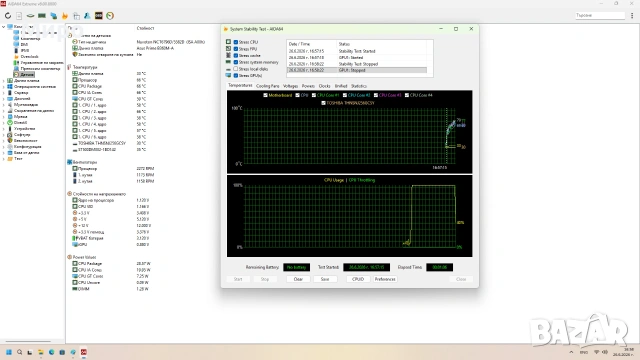The height and width of the screenshot is (360, 640).
Task: Click the Stress GPU(s) monitor icon
Action: tap(228, 75)
